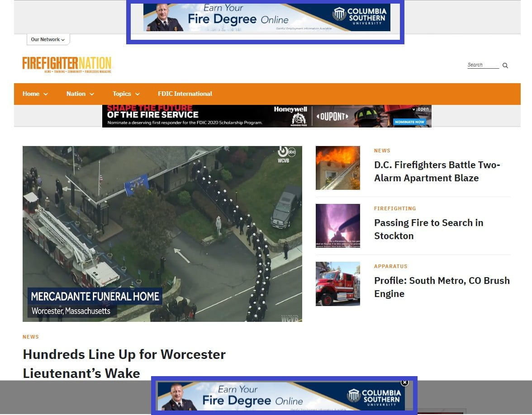Open the top Columbia Southern University ad
Viewport: 532px width, 415px height.
pyautogui.click(x=267, y=17)
